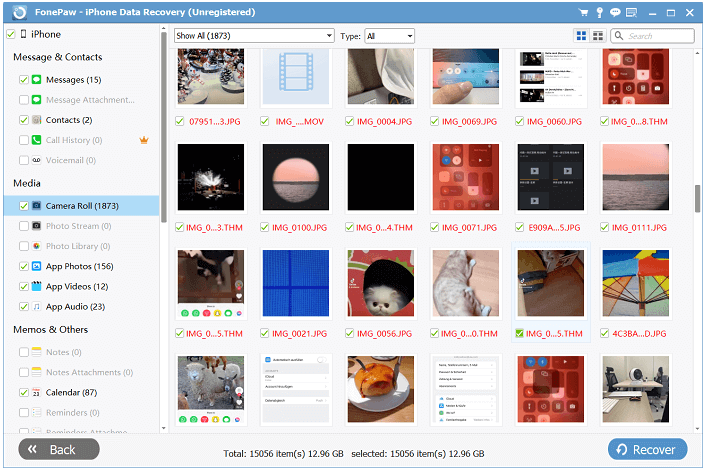
Task: Open the IMG_0111.JPG sea thumbnail
Action: coord(636,177)
